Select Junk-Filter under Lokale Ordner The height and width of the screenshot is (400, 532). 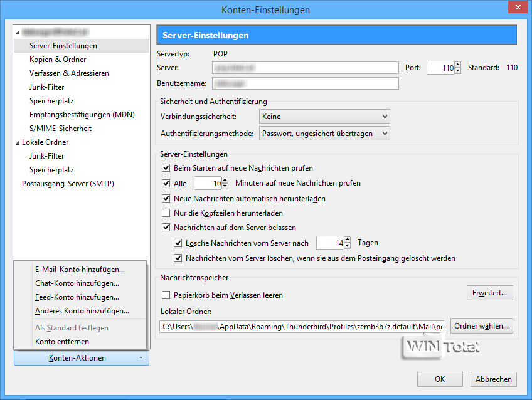[46, 156]
